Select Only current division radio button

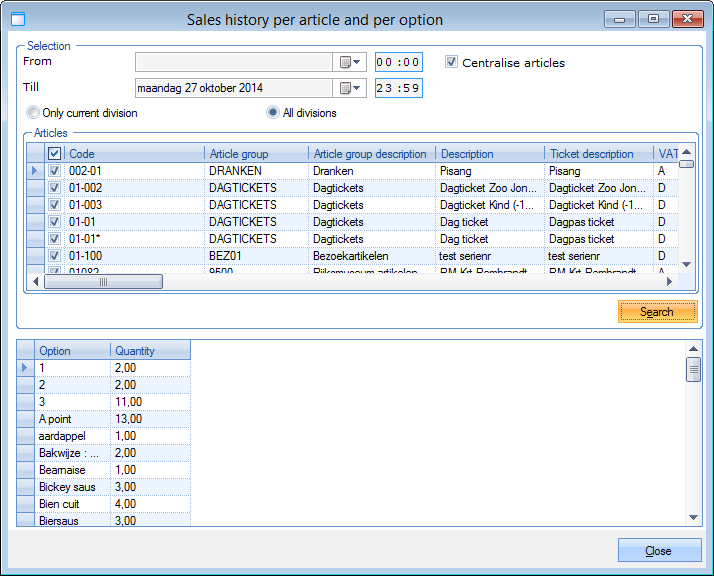coord(34,113)
